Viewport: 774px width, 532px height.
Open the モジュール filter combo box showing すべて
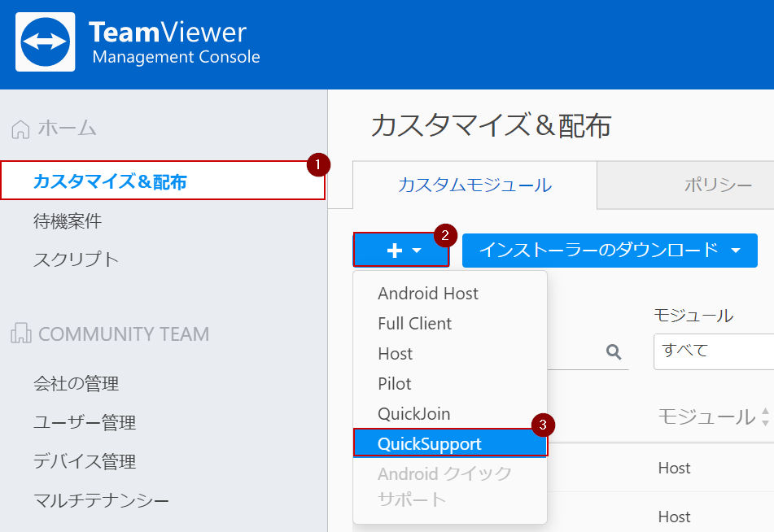pyautogui.click(x=714, y=351)
